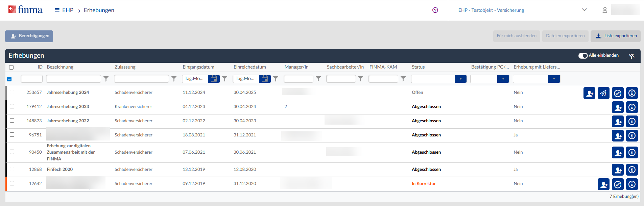Expand the EHP Testobjekt Versicherung selector
The width and height of the screenshot is (644, 206).
[x=584, y=10]
